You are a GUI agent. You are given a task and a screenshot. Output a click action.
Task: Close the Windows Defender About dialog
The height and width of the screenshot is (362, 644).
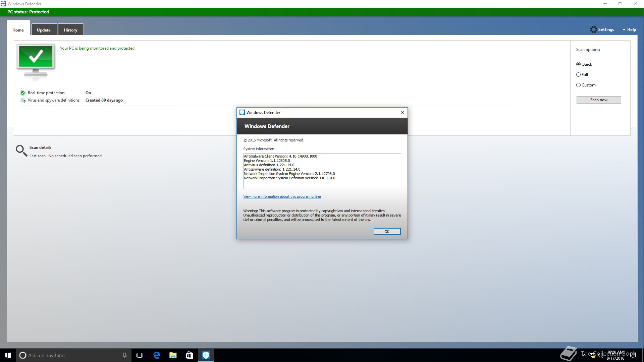coord(402,112)
